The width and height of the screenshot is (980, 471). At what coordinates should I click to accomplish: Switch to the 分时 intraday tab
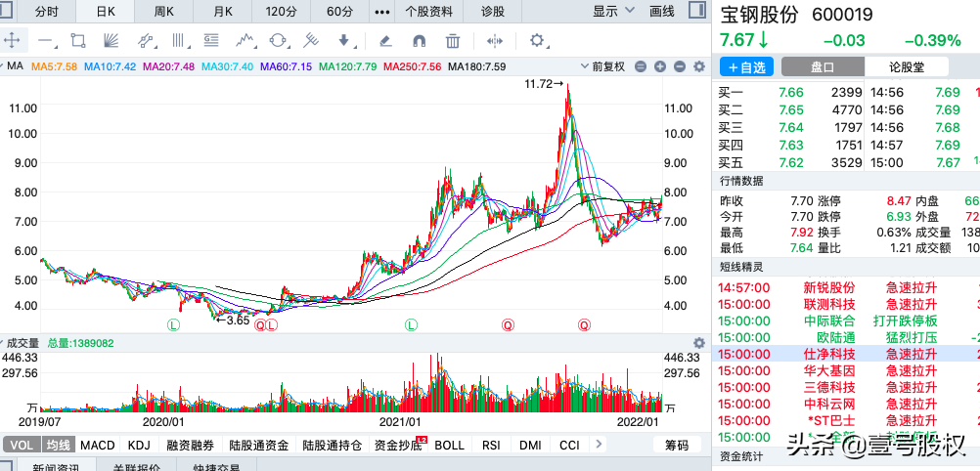(46, 12)
